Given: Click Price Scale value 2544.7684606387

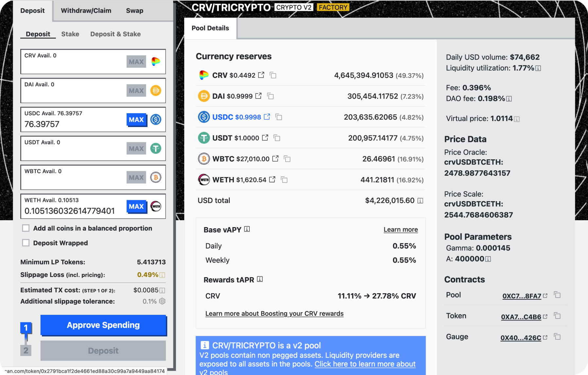Looking at the screenshot, I should click(478, 215).
